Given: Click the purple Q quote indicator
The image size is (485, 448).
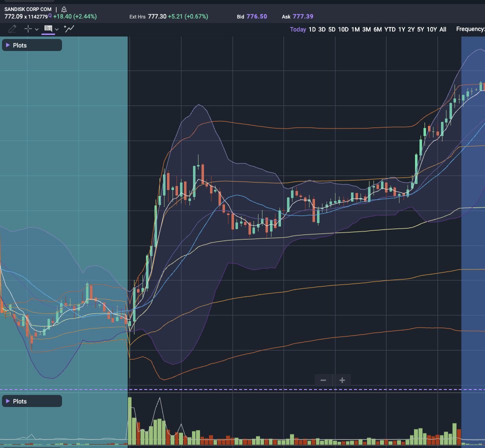Looking at the screenshot, I should [50, 15].
